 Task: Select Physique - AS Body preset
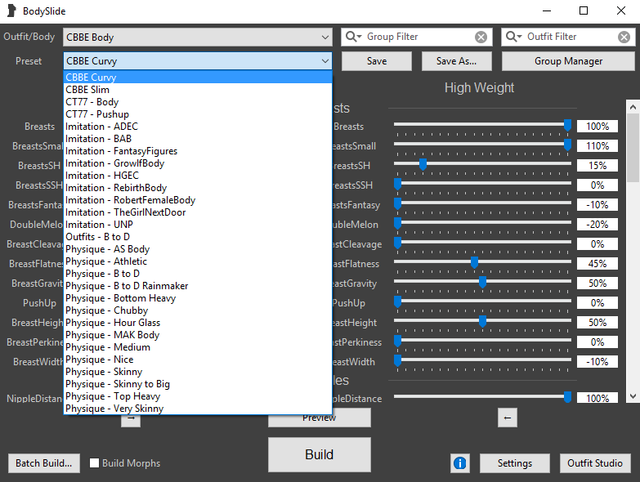(198, 249)
